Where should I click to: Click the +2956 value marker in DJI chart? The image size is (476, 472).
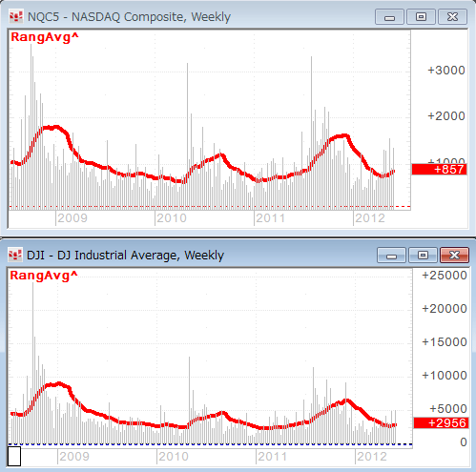[441, 423]
